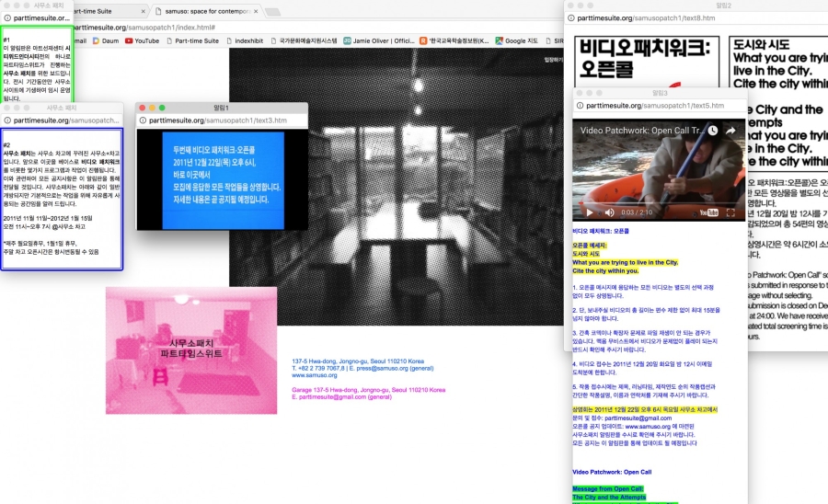Close the samuso browser tab
This screenshot has height=504, width=828.
pyautogui.click(x=255, y=13)
